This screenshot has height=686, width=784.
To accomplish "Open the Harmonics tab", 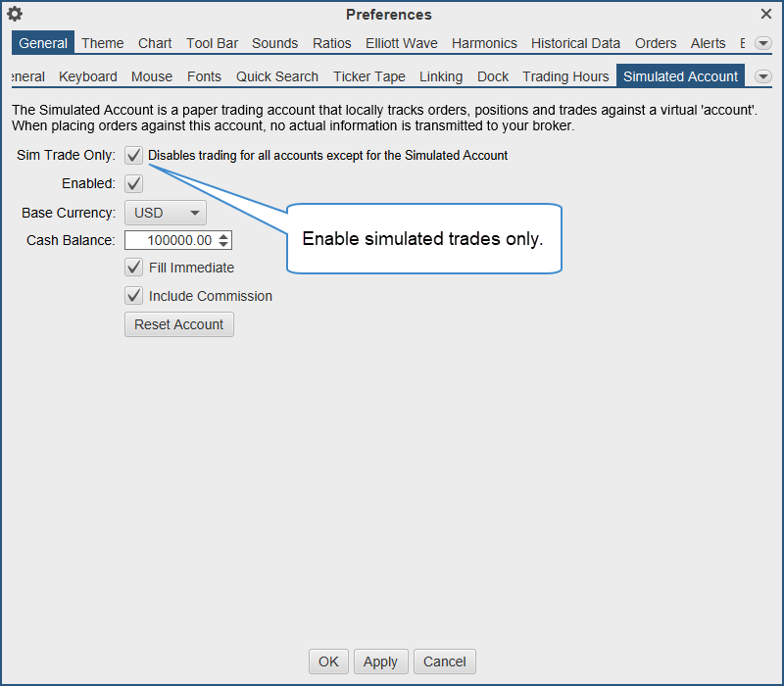I will [484, 43].
